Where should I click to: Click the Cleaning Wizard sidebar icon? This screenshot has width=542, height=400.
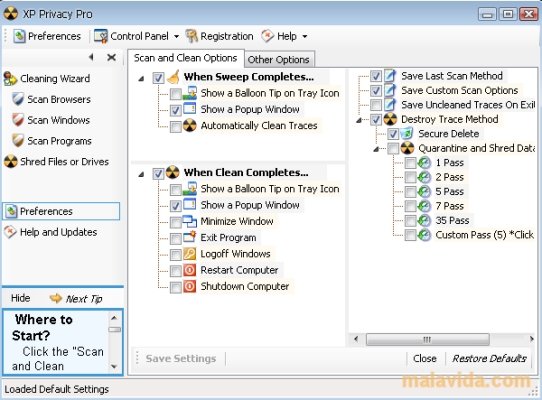[10, 78]
